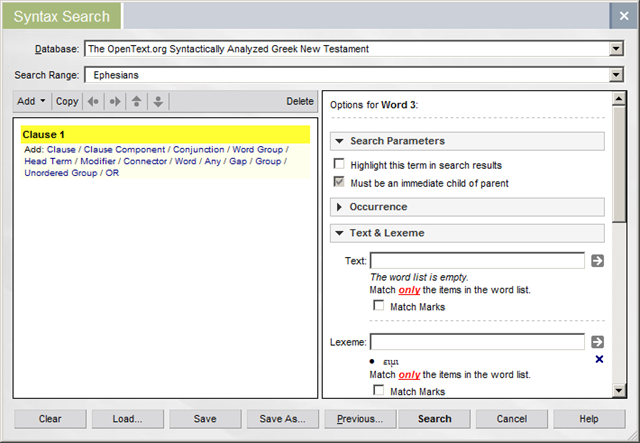Toggle Must be an immediate child of parent

pos(340,183)
